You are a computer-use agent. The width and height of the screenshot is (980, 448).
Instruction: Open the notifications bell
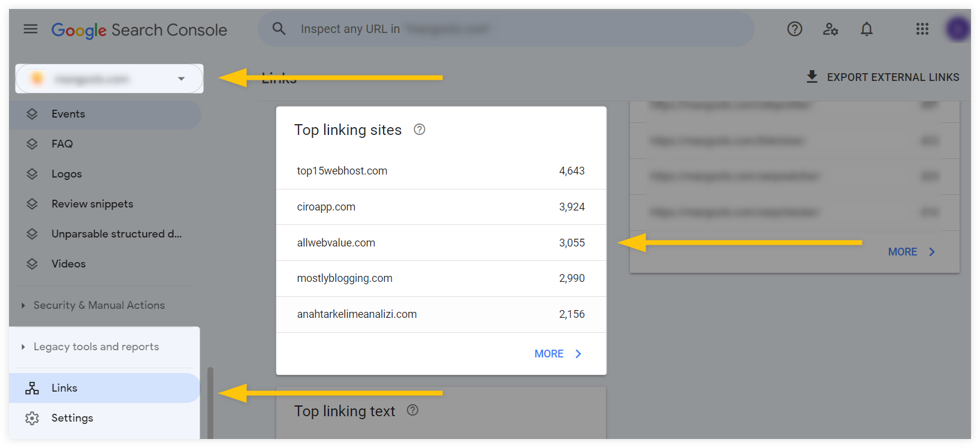tap(866, 29)
